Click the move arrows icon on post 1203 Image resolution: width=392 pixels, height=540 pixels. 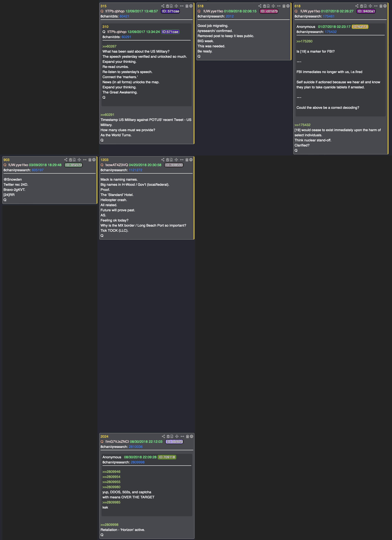click(176, 160)
